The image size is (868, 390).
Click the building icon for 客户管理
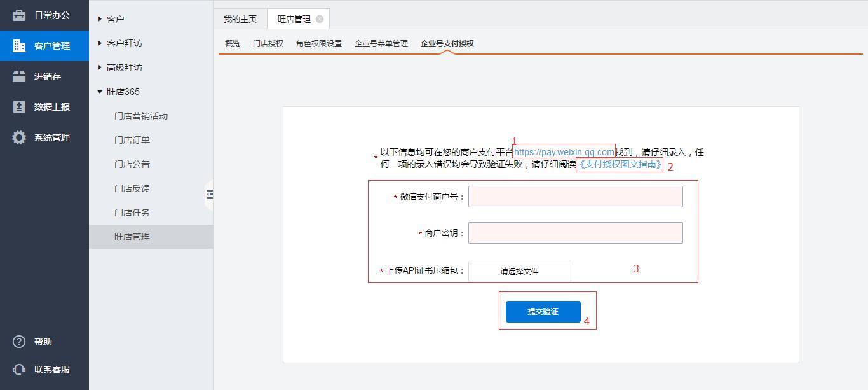(x=19, y=46)
